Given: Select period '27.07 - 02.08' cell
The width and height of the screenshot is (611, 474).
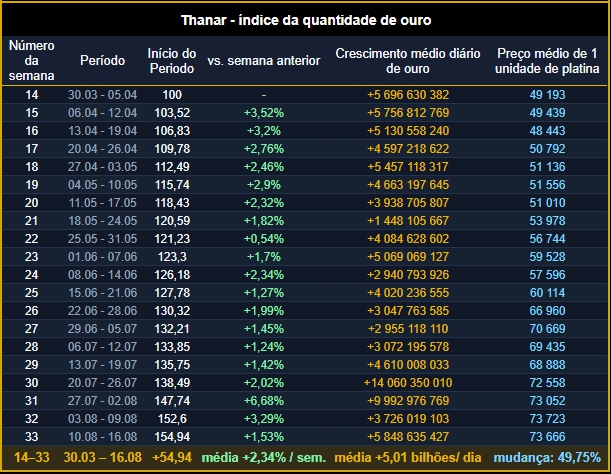Looking at the screenshot, I should tap(102, 401).
